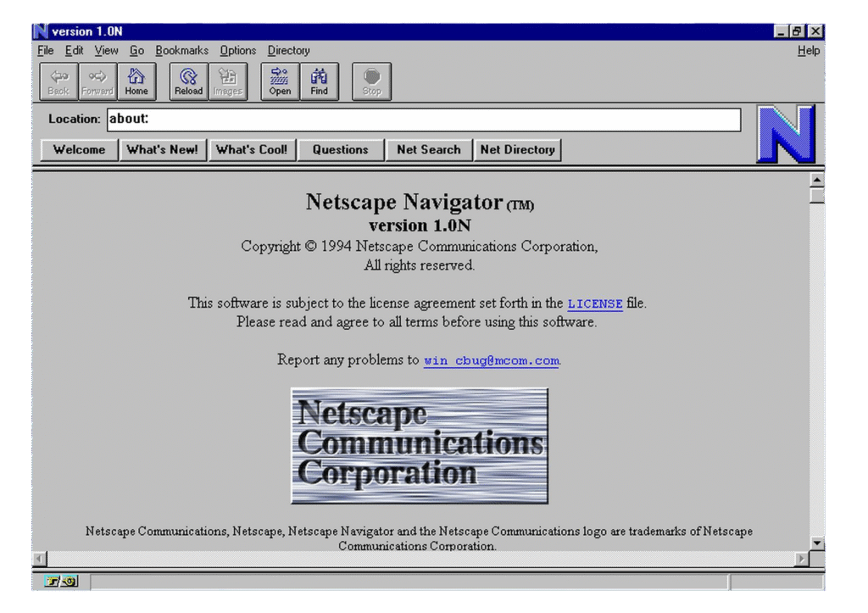
Task: Click the version 1.0N heading text
Action: point(420,226)
